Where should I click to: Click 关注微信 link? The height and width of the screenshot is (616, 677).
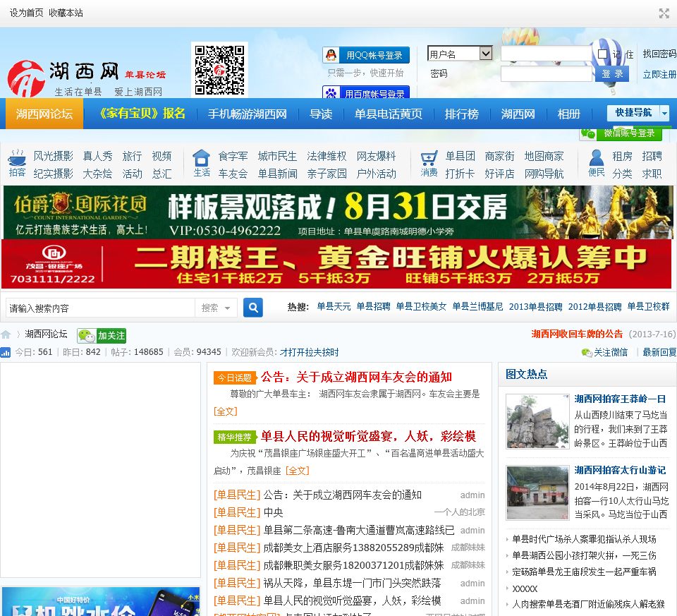(x=611, y=353)
